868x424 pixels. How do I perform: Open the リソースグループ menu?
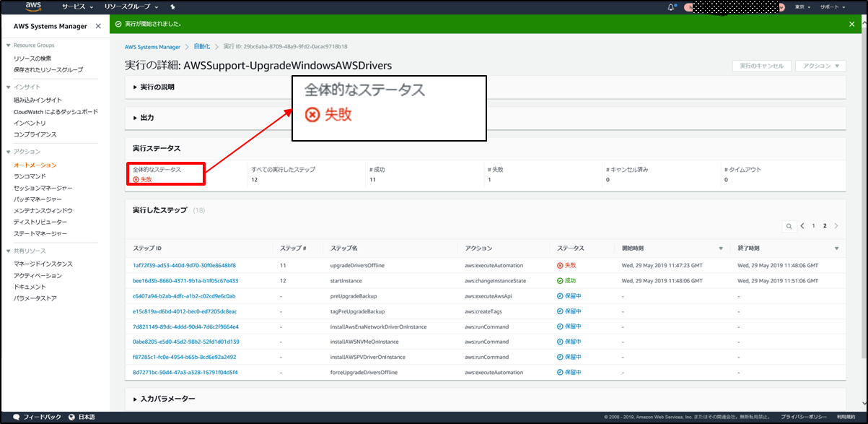click(x=131, y=7)
